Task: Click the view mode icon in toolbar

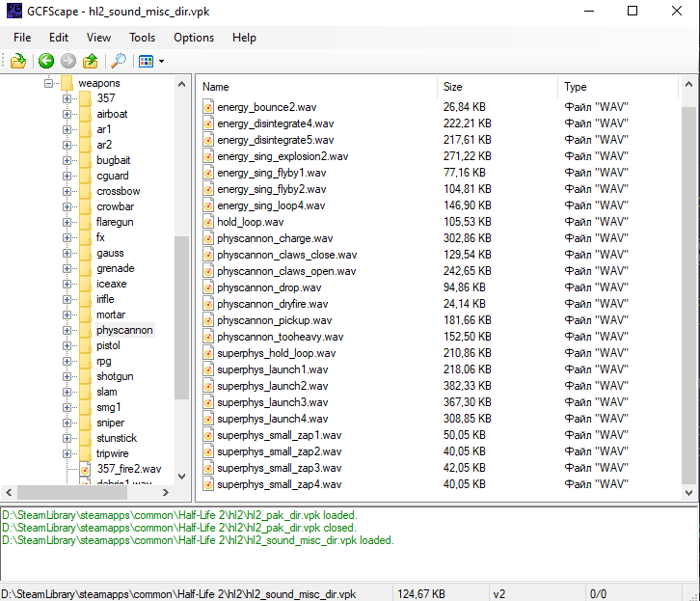Action: 146,61
